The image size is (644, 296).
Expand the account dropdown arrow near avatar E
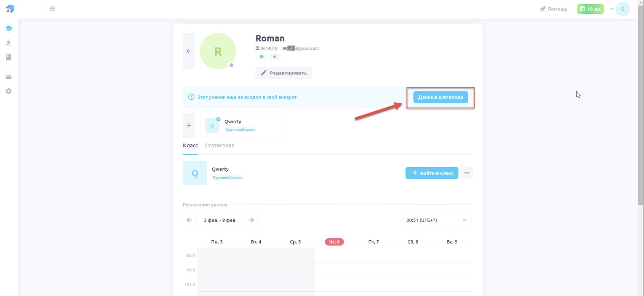pos(612,9)
